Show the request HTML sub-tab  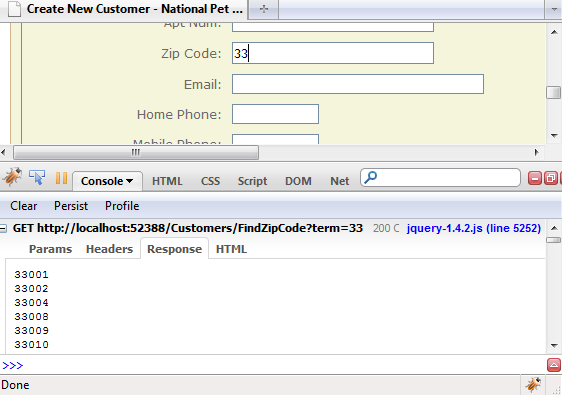[x=231, y=249]
